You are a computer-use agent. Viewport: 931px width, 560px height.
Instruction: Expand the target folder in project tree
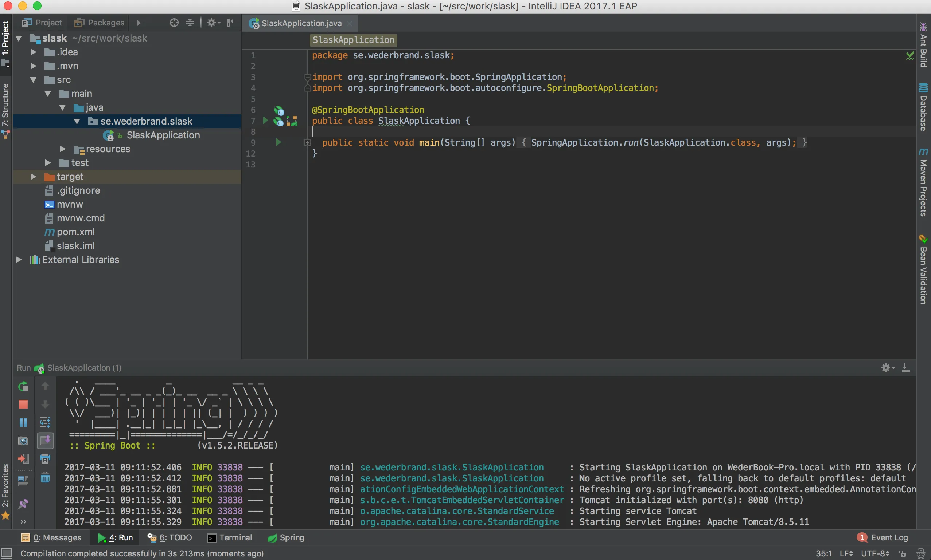coord(33,177)
